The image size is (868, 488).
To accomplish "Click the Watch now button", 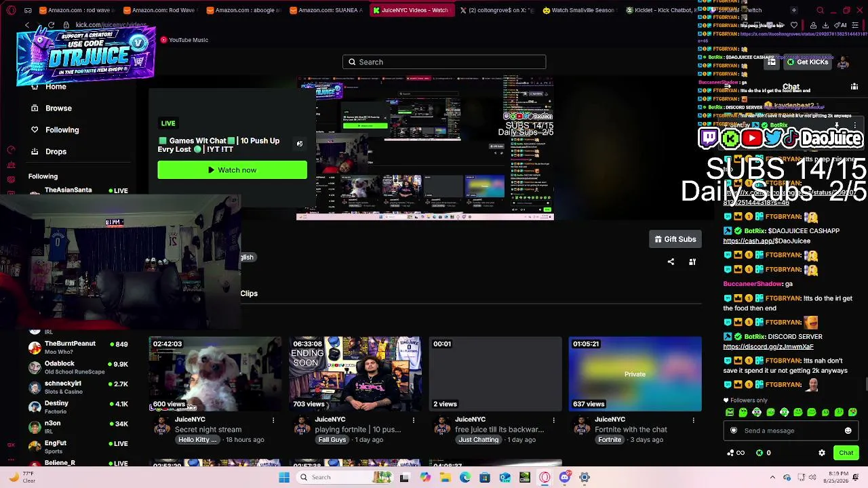I will click(x=232, y=170).
